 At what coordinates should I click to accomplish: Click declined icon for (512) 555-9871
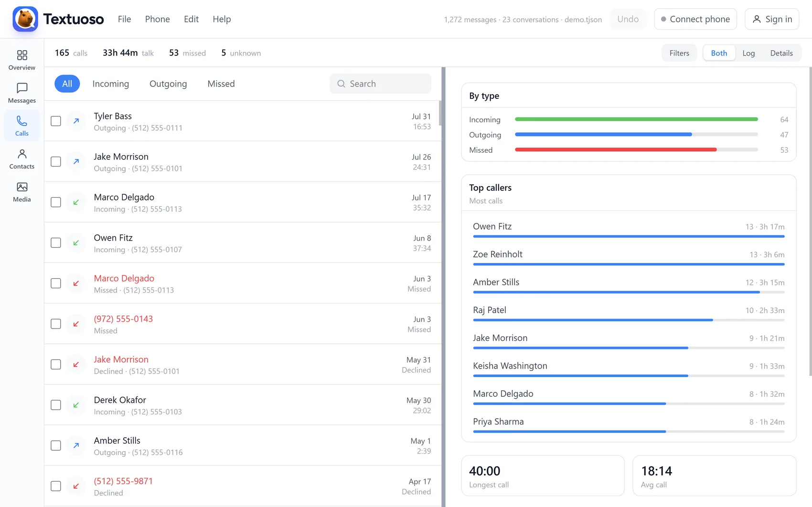tap(76, 486)
